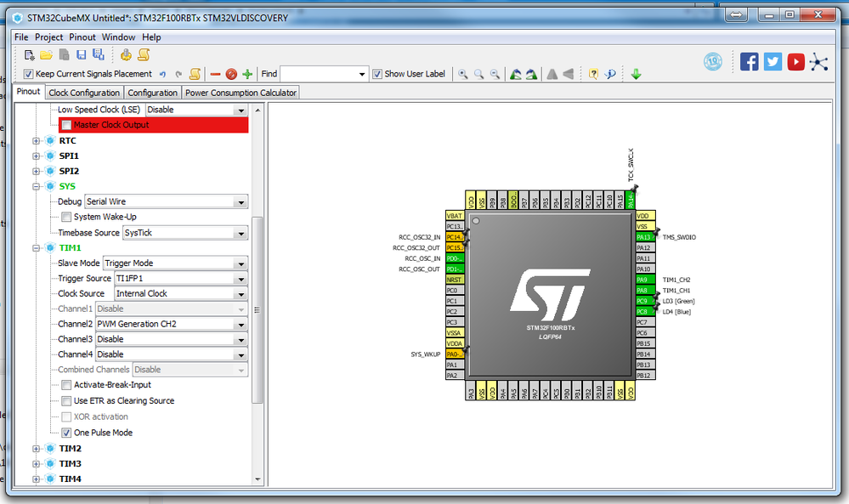Image resolution: width=849 pixels, height=504 pixels.
Task: Click the red minus collapse icon
Action: coord(215,74)
